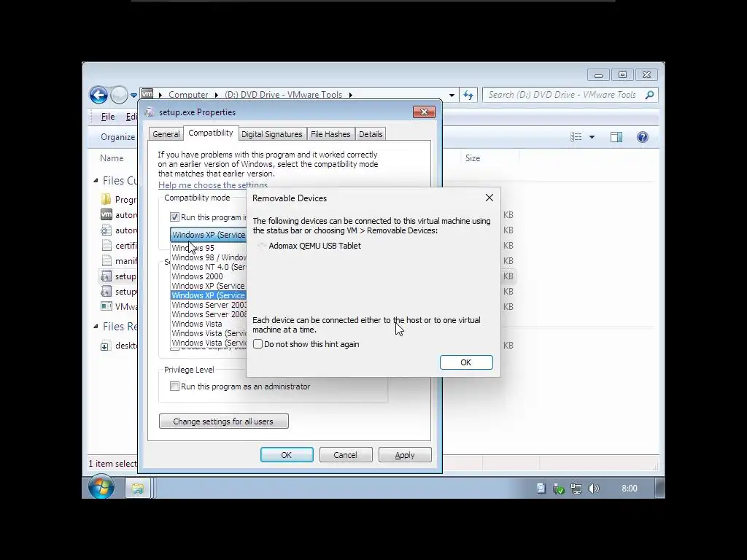Click the Action Center tray icon
Viewport: 747px width, 560px height.
coord(541,488)
